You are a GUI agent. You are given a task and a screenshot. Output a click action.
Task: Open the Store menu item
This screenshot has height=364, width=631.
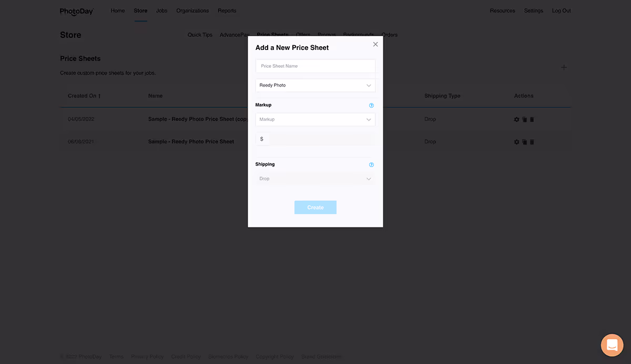[140, 11]
